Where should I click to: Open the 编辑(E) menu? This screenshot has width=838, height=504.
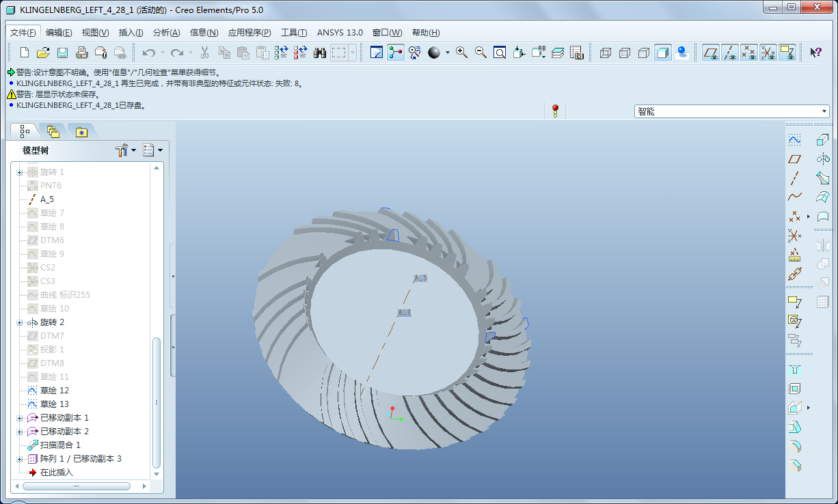(x=59, y=33)
